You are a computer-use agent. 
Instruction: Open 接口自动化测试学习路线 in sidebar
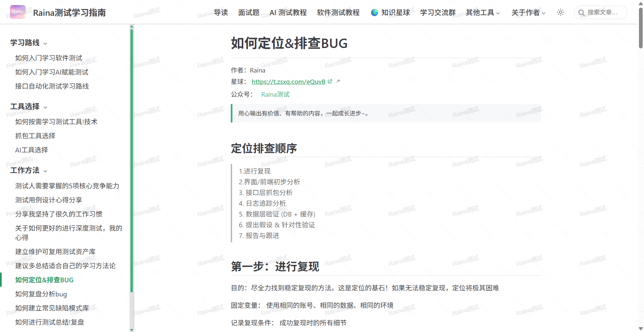[x=52, y=86]
